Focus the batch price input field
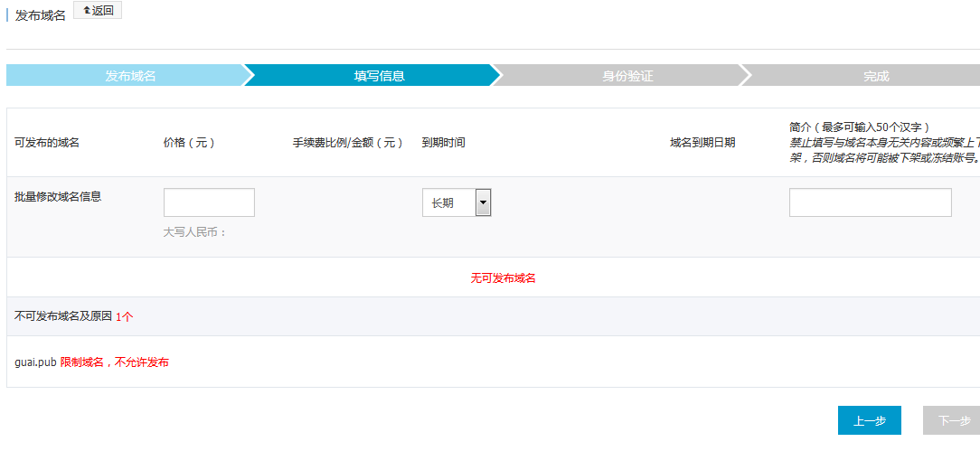The image size is (980, 470). point(209,202)
